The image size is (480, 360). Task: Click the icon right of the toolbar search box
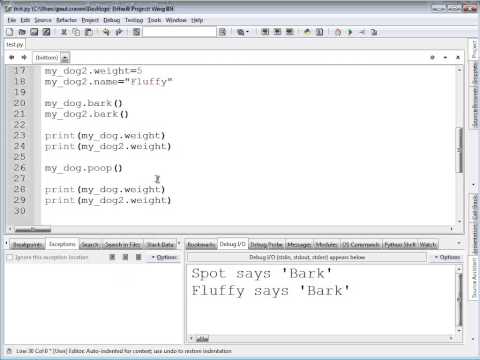pos(223,32)
